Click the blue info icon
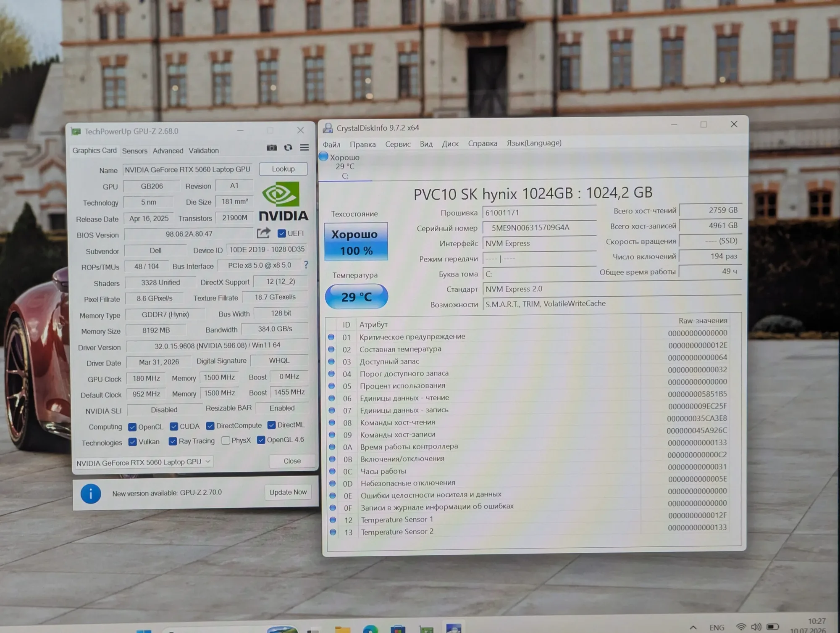 click(x=91, y=493)
